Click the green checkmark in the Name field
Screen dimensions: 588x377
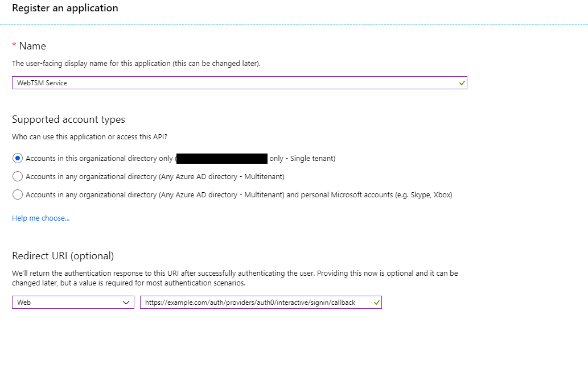tap(462, 83)
